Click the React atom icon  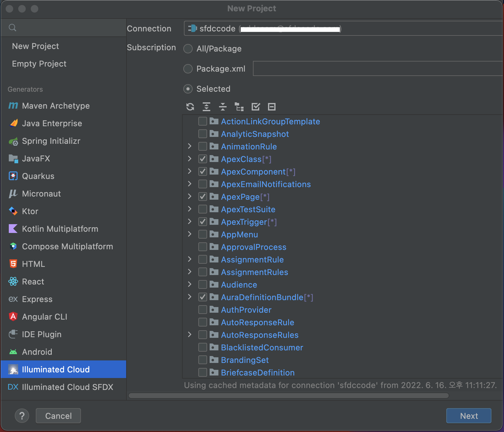(13, 282)
